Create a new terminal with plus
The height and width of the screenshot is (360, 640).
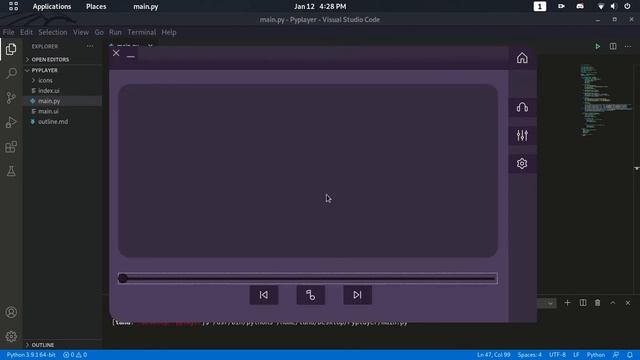pyautogui.click(x=567, y=303)
